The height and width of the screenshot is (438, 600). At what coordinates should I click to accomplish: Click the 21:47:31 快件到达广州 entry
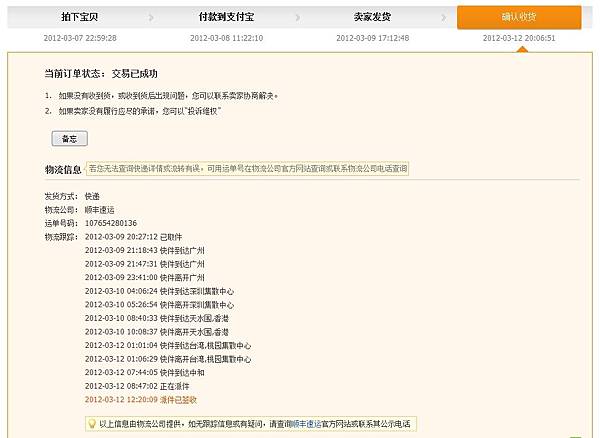pyautogui.click(x=145, y=264)
